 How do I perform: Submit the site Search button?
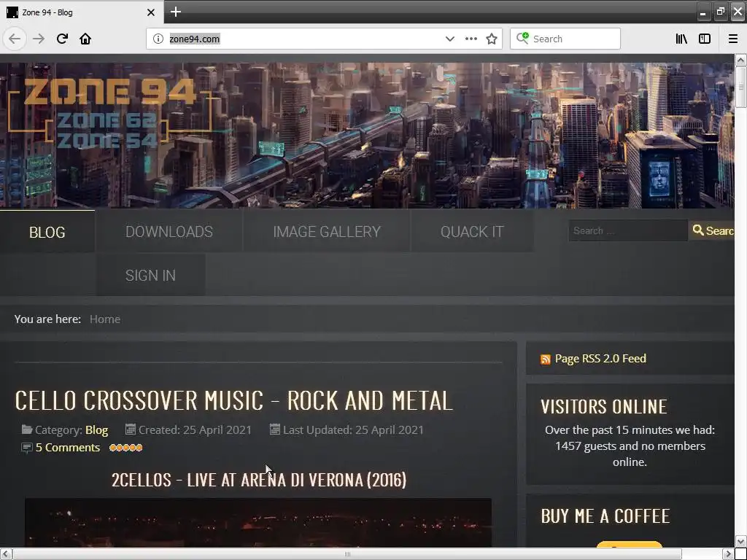click(x=711, y=230)
